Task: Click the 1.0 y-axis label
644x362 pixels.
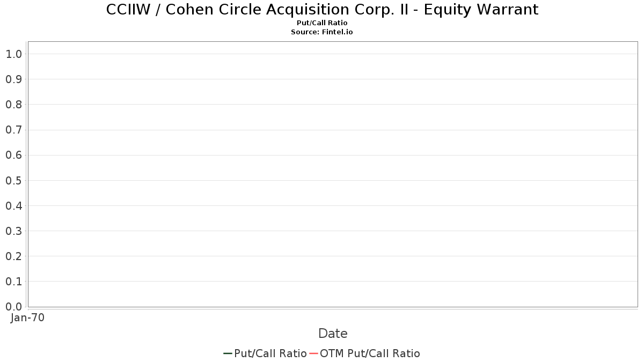Action: pyautogui.click(x=14, y=54)
